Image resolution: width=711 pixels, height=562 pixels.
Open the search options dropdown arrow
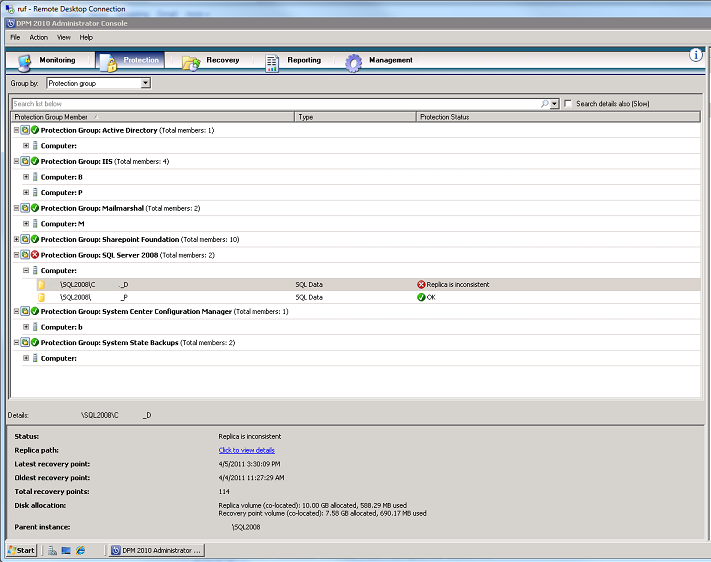(555, 104)
